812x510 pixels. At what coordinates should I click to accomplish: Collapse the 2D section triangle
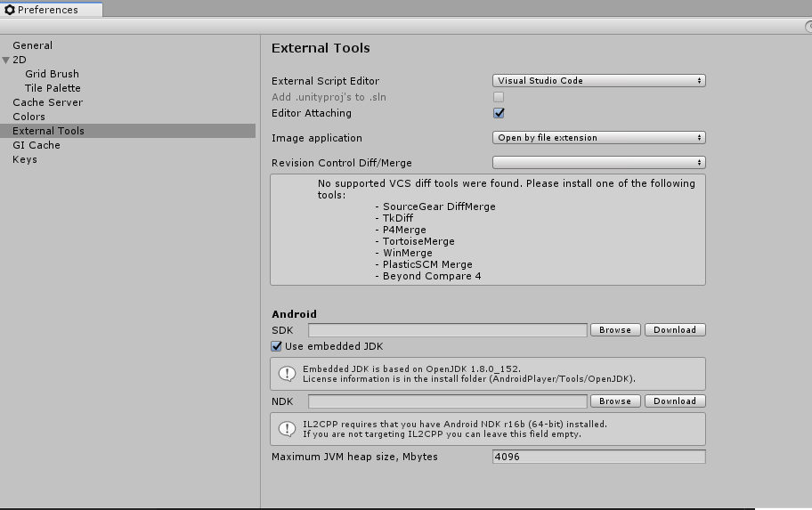point(5,60)
